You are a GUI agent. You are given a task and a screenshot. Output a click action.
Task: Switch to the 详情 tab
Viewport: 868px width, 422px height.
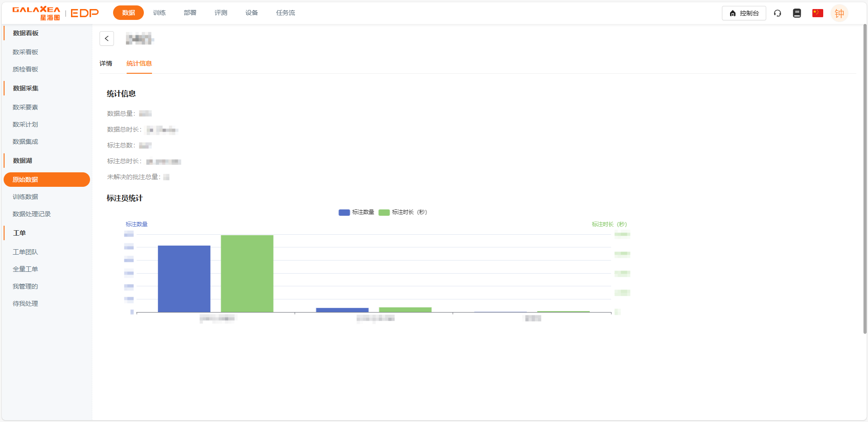click(x=106, y=63)
